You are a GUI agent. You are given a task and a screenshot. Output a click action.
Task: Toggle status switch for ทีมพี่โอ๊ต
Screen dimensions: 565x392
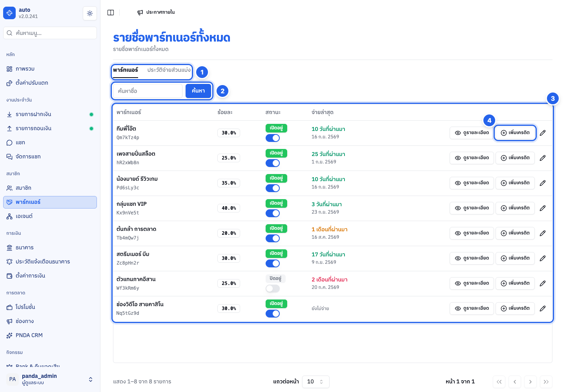273,138
